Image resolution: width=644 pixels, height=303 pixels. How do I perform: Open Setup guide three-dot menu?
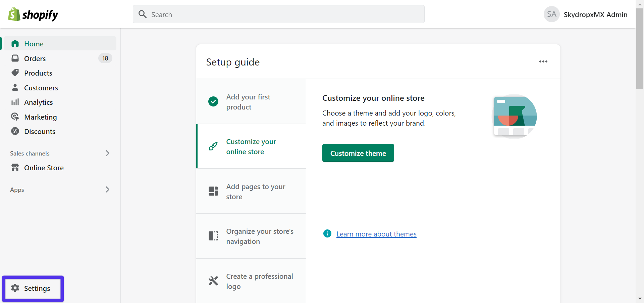pos(543,61)
